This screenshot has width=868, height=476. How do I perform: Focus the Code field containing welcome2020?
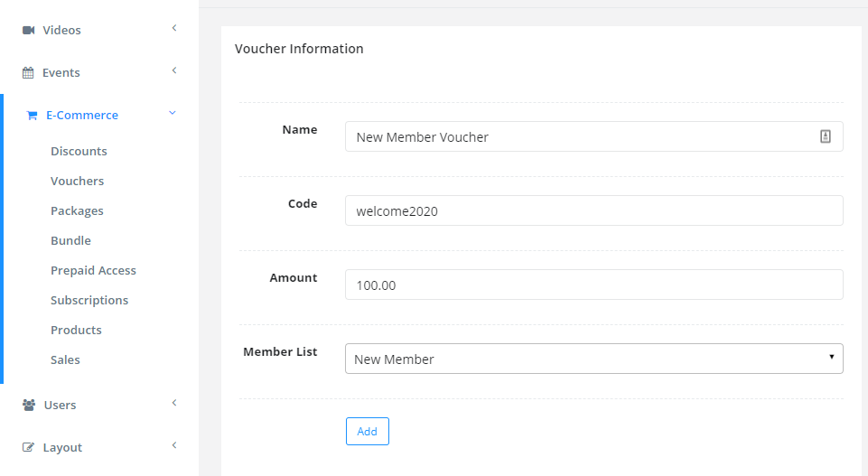(x=594, y=210)
